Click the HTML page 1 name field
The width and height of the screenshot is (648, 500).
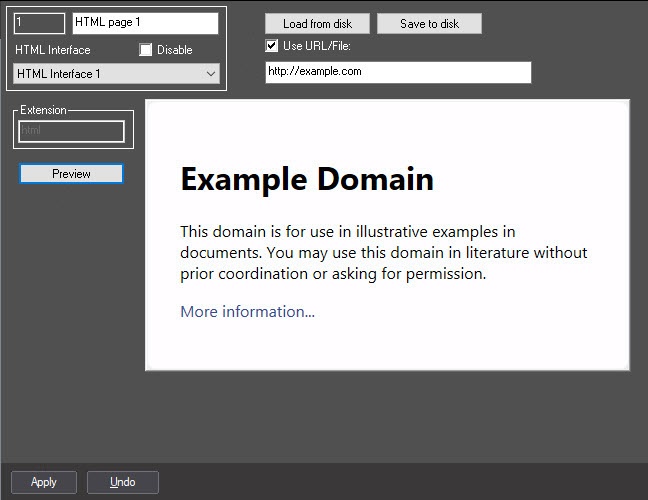coord(145,23)
